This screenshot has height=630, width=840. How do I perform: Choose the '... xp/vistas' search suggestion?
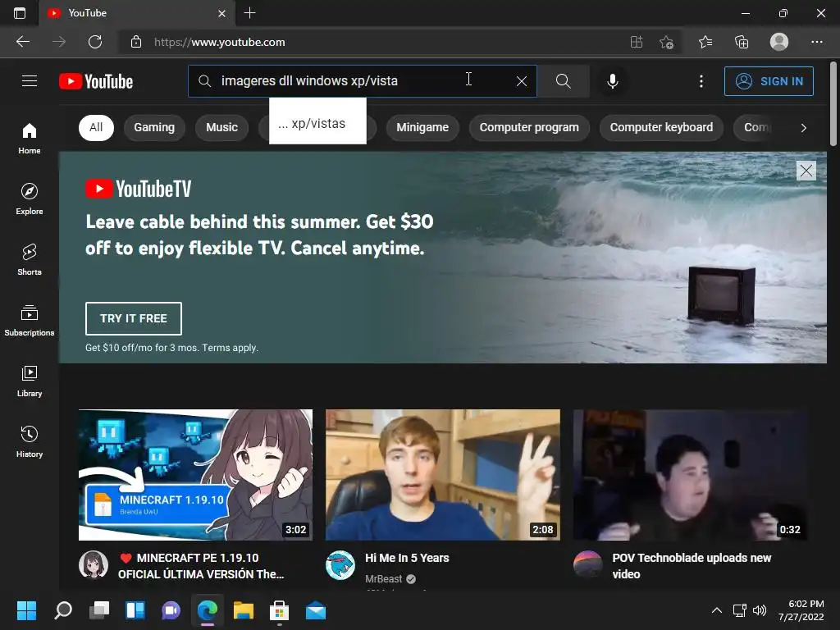coord(317,121)
